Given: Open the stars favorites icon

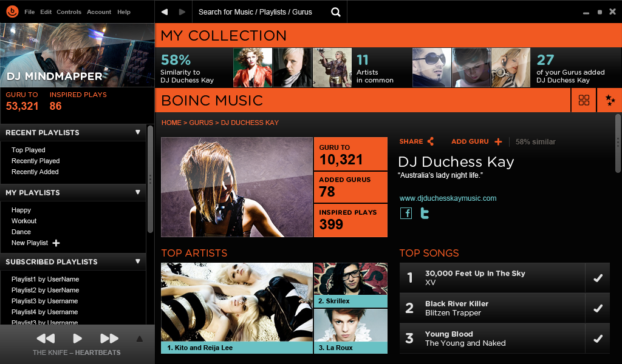Looking at the screenshot, I should pos(610,100).
